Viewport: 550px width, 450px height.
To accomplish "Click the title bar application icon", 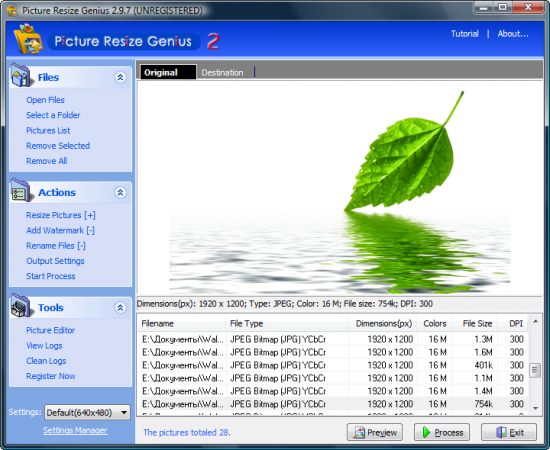I will pos(12,11).
